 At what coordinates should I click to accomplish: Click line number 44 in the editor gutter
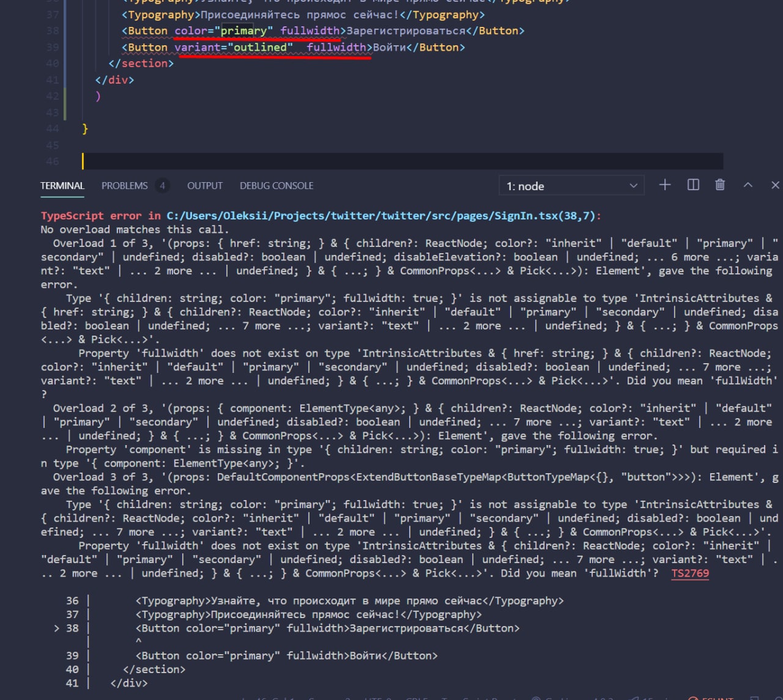pos(53,129)
